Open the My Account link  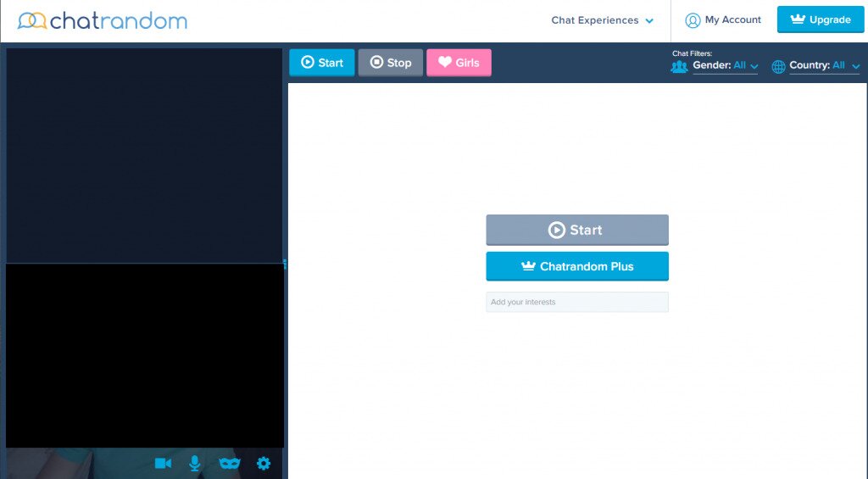[733, 20]
